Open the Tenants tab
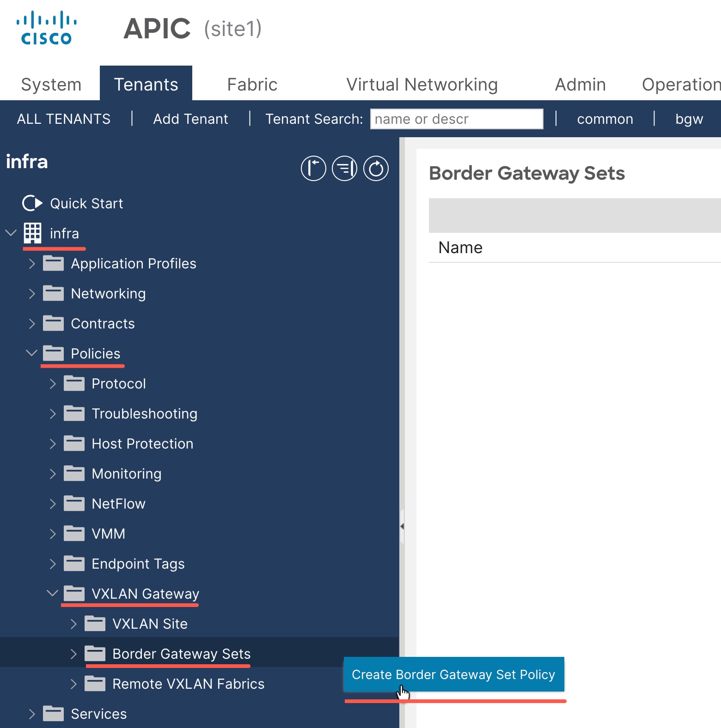Screen dimensions: 721x728 (146, 83)
